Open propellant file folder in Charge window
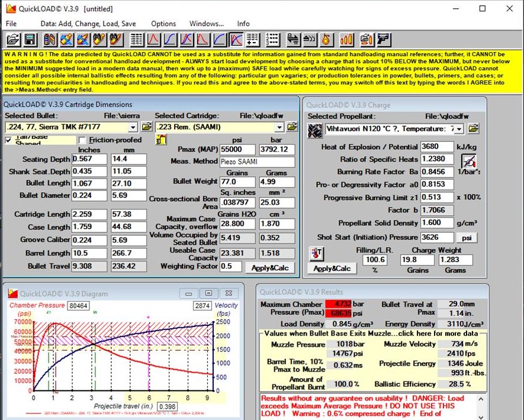The height and width of the screenshot is (420, 524). 473,128
